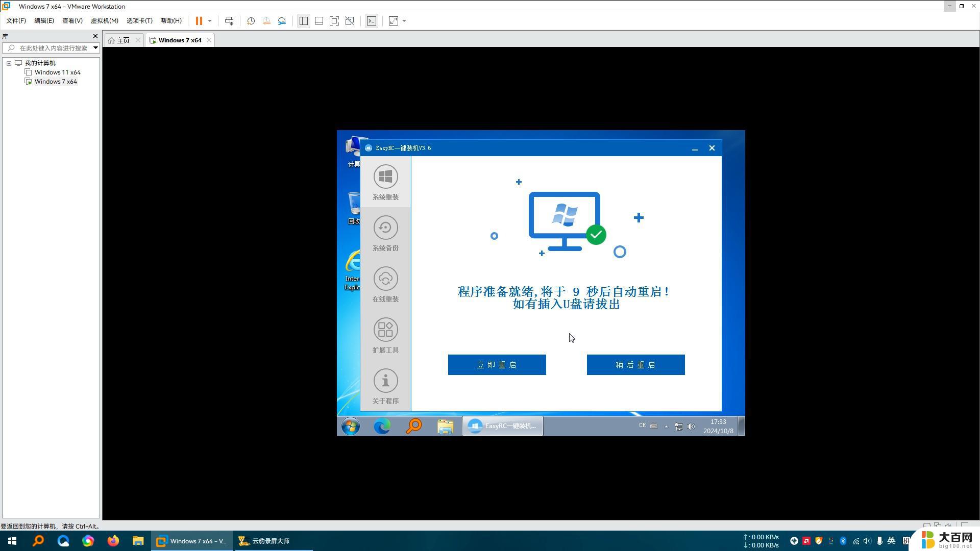Toggle Unity mode toolbar icon
980x551 pixels.
tap(350, 21)
